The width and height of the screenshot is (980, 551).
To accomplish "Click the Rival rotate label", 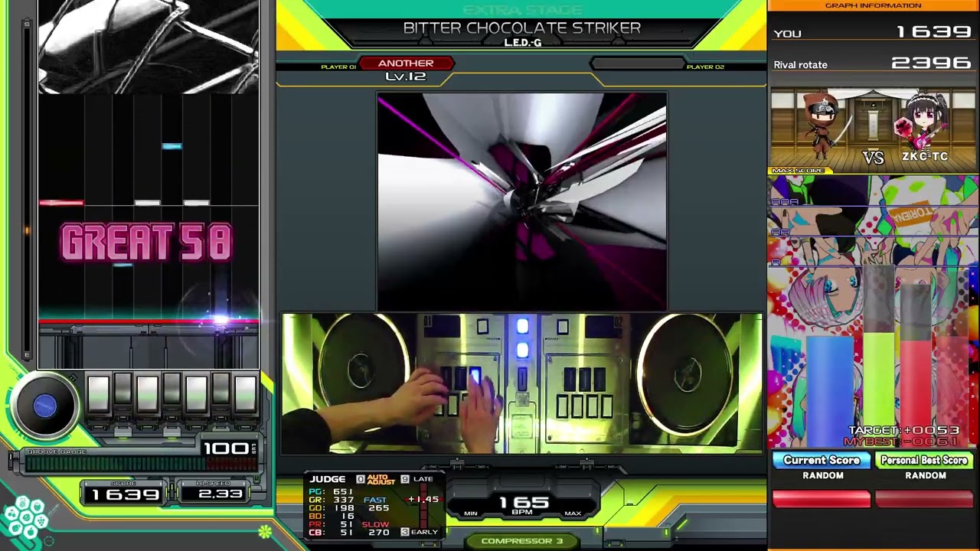I will [800, 65].
